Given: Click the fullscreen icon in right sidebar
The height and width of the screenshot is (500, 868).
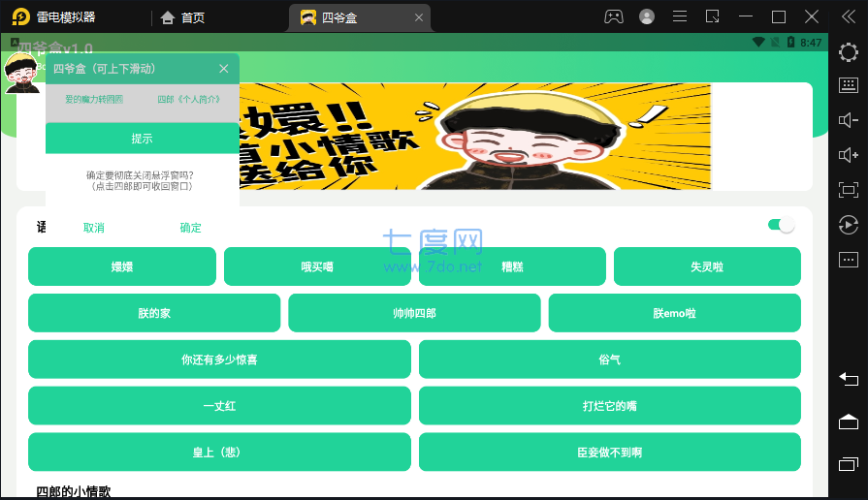Looking at the screenshot, I should [x=848, y=190].
